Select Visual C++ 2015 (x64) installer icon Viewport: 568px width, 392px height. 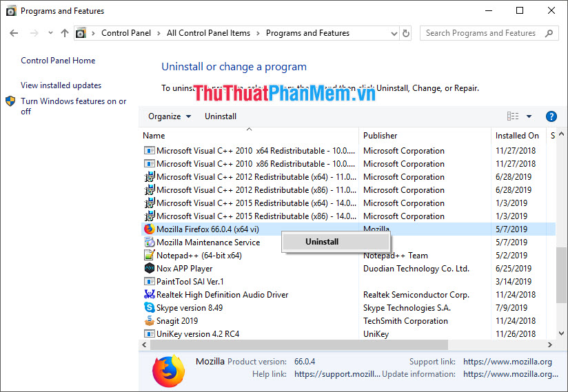pyautogui.click(x=150, y=203)
